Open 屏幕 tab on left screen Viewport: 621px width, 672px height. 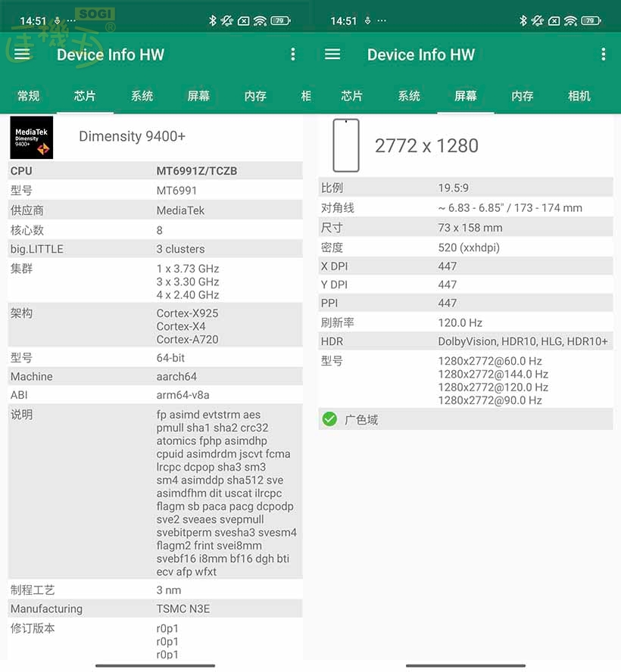[x=198, y=95]
